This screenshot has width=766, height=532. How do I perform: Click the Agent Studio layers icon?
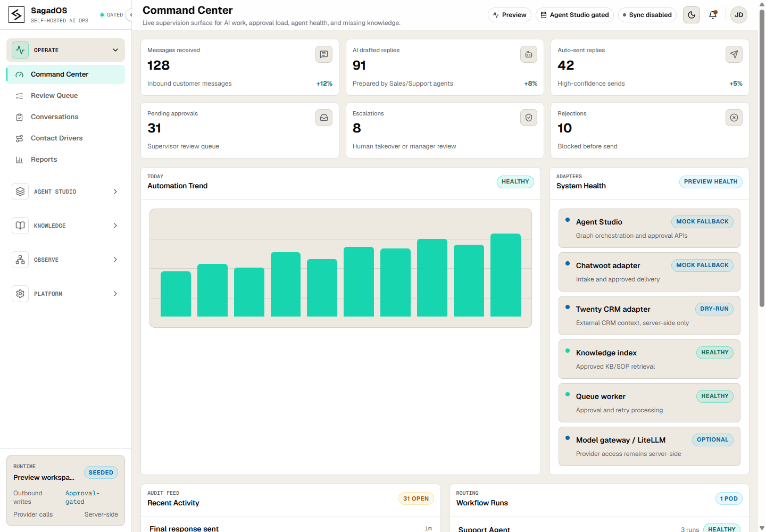point(20,192)
